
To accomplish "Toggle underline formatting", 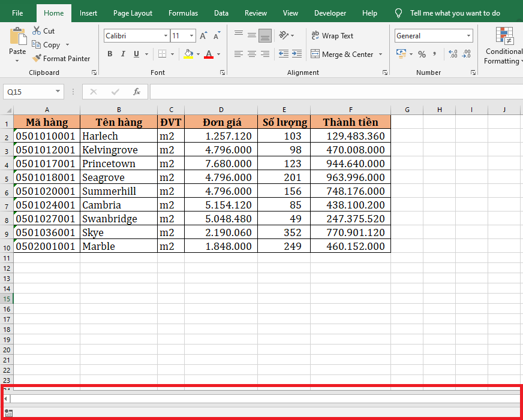I will (x=137, y=55).
